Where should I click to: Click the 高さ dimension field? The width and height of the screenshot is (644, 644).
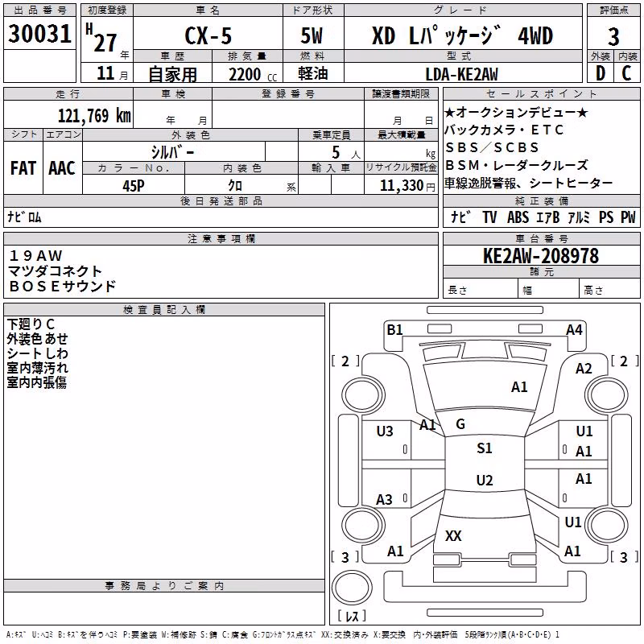coord(609,290)
